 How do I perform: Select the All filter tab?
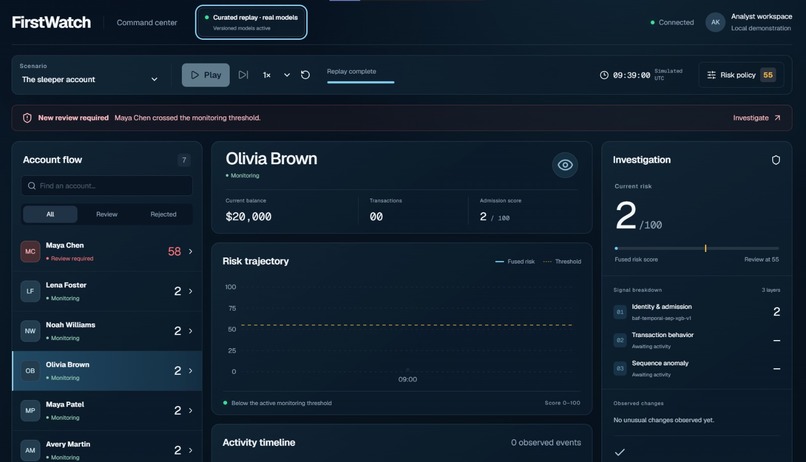[x=50, y=214]
